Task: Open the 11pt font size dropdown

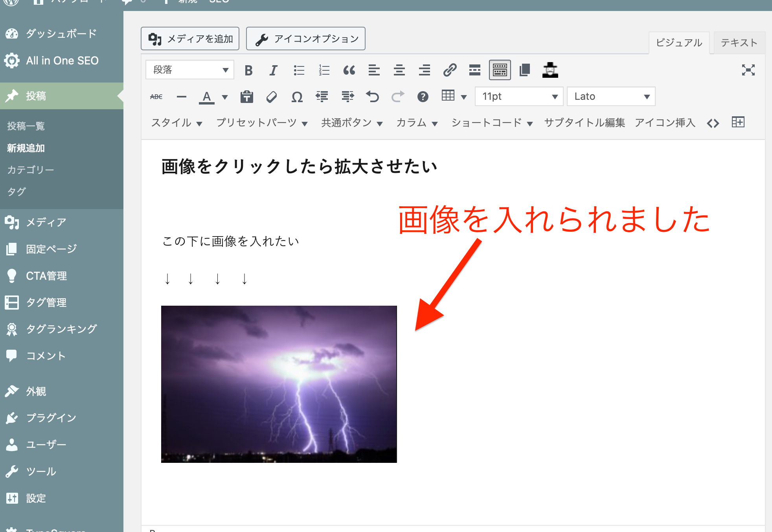Action: tap(519, 96)
